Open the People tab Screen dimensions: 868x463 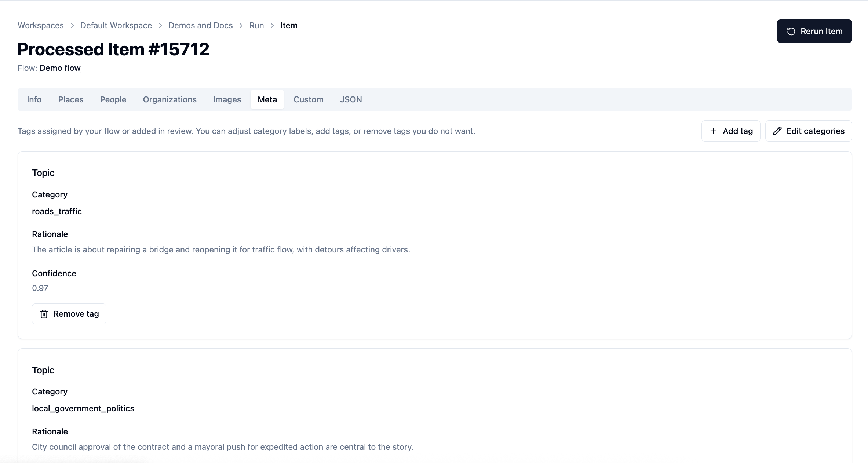(113, 99)
